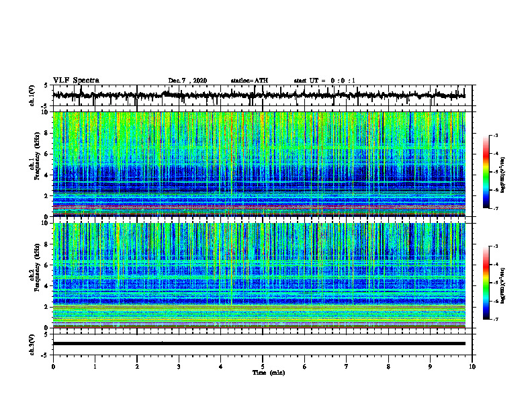The image size is (532, 411).
Task: Click the ch.1 "Frequency (kHz)" axis label
Action: pyautogui.click(x=37, y=156)
